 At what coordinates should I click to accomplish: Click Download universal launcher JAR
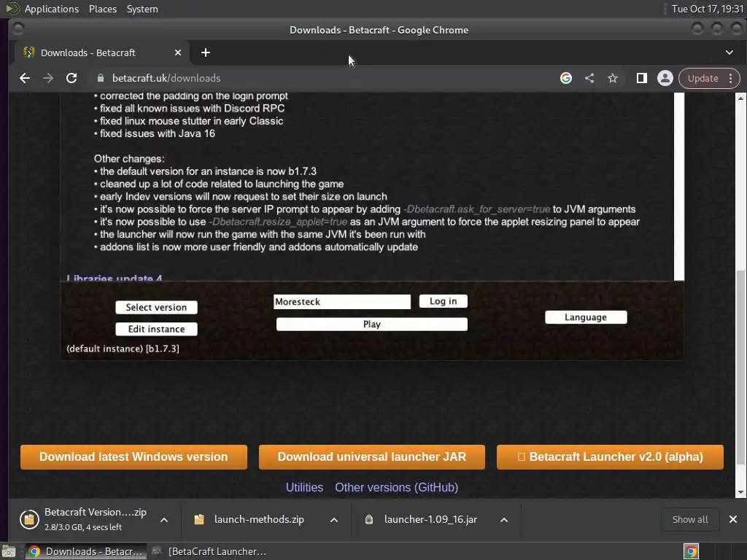pyautogui.click(x=371, y=457)
